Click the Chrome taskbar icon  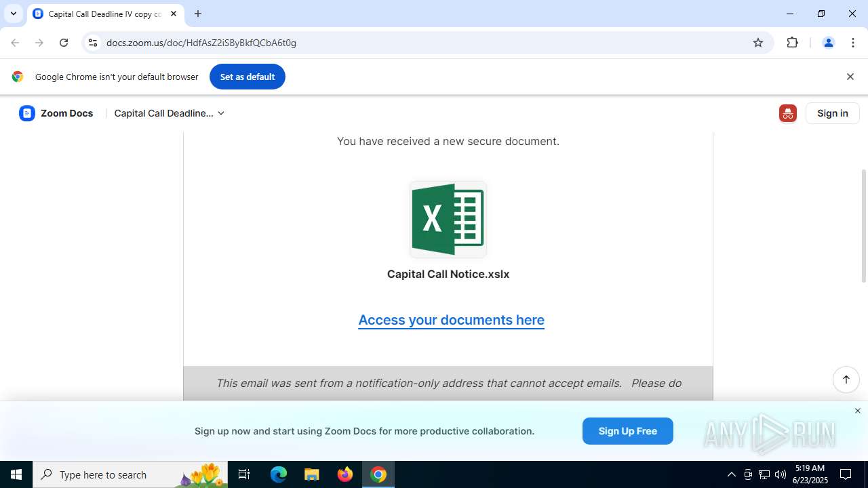[378, 474]
